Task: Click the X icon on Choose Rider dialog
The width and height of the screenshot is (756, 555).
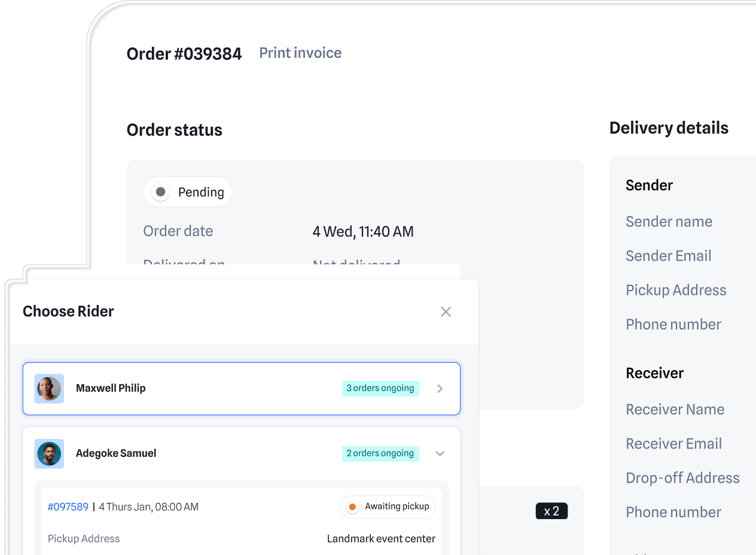Action: coord(446,312)
